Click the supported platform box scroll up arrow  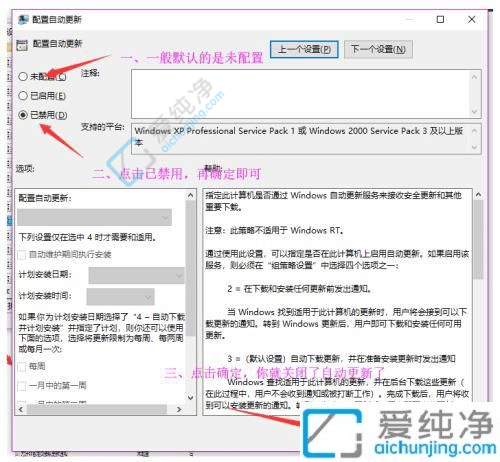point(474,131)
